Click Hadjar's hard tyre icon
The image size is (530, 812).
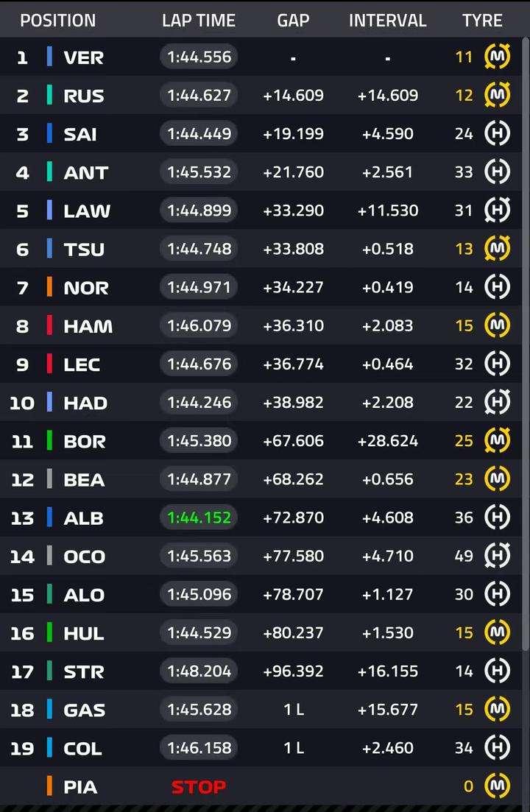coord(497,402)
